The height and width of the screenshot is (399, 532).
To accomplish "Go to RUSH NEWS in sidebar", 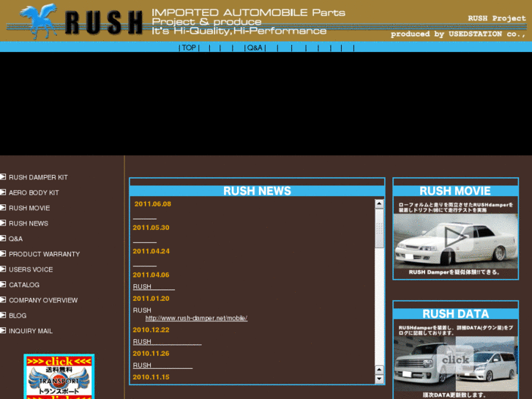I will click(29, 223).
